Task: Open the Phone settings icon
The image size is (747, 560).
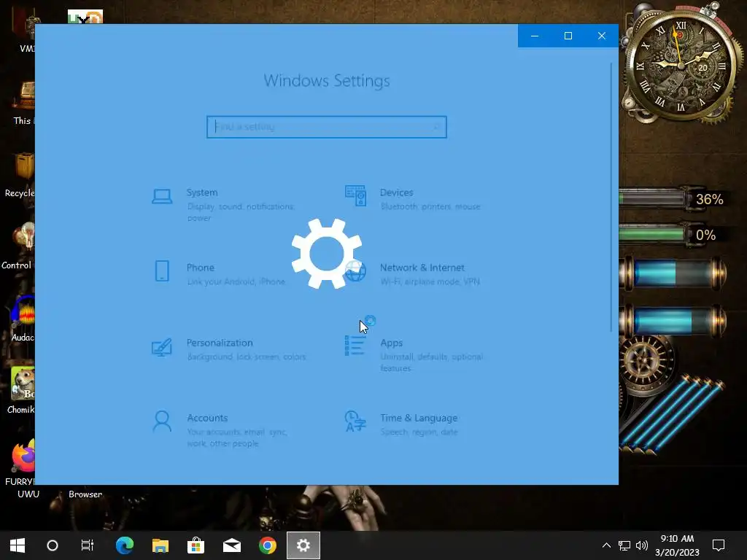Action: pyautogui.click(x=162, y=271)
